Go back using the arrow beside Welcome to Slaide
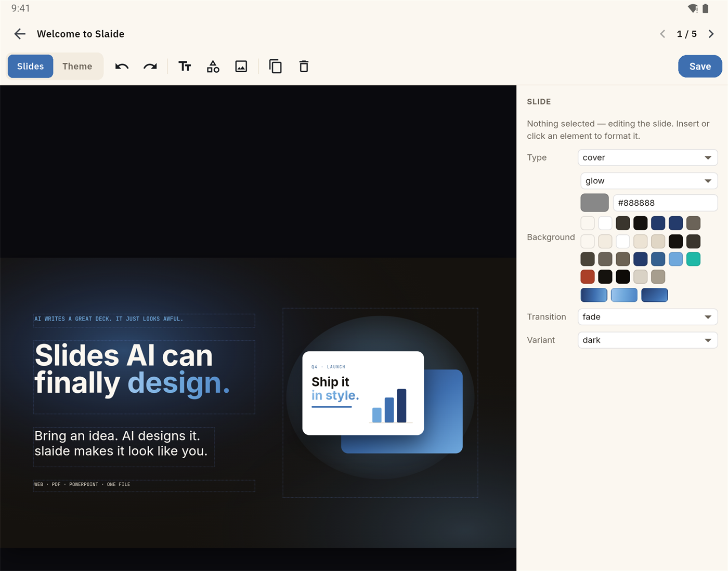Viewport: 728px width, 571px height. 20,34
